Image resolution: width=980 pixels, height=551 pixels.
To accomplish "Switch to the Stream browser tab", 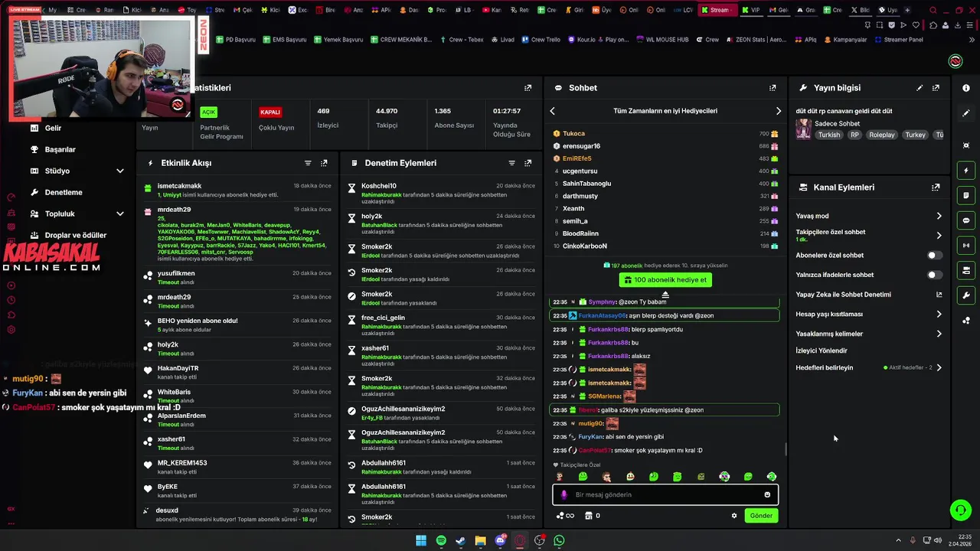I will 717,10.
